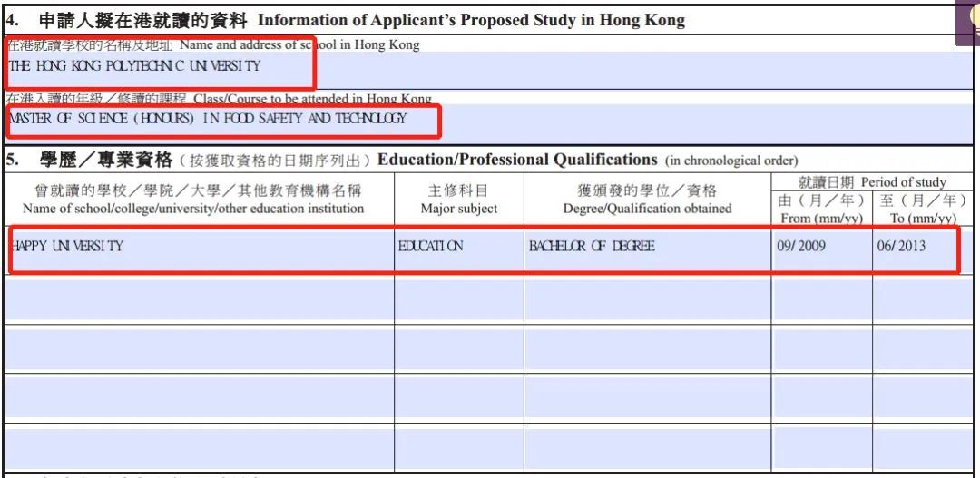Click the HAPPY UNIVERSITY institution name field
This screenshot has height=478, width=980.
[x=200, y=250]
